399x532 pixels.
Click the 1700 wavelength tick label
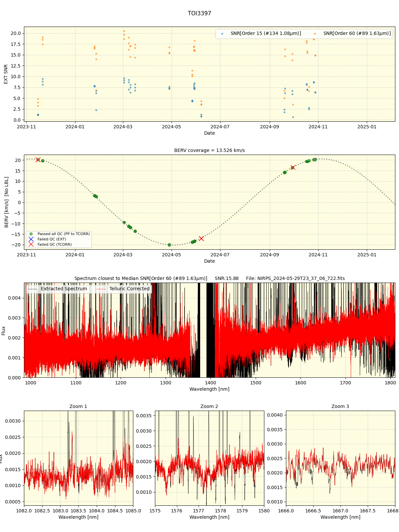click(x=345, y=383)
